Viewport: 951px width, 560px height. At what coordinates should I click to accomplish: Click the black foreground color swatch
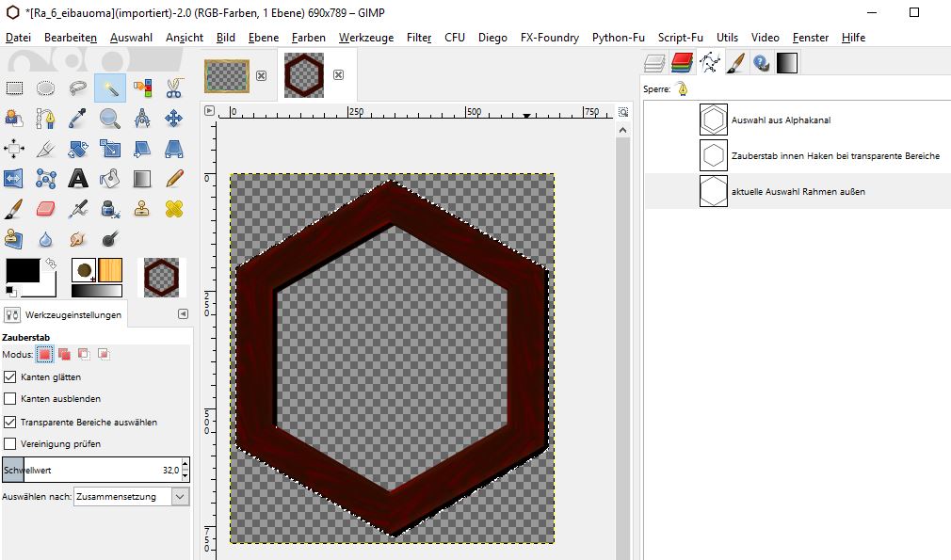[22, 270]
